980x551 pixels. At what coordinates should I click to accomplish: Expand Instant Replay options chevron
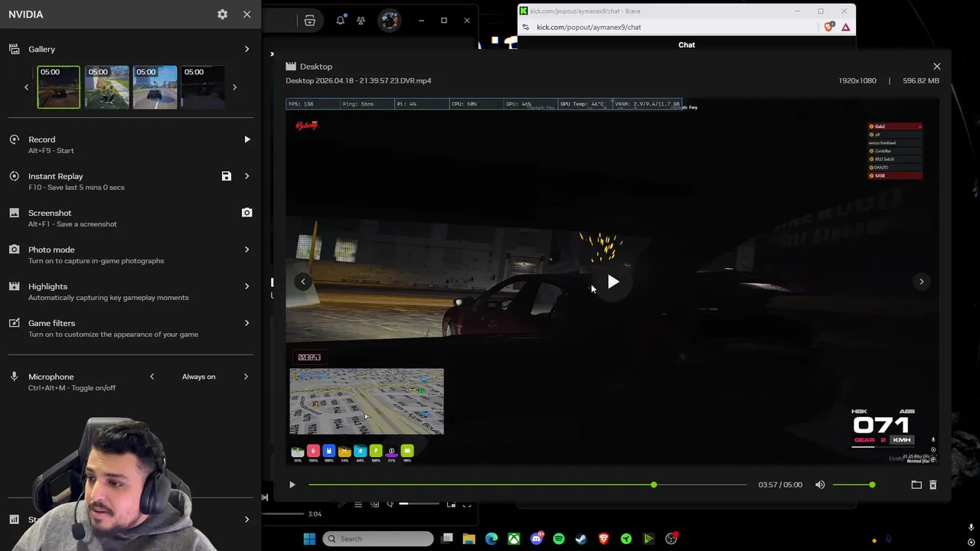point(247,176)
